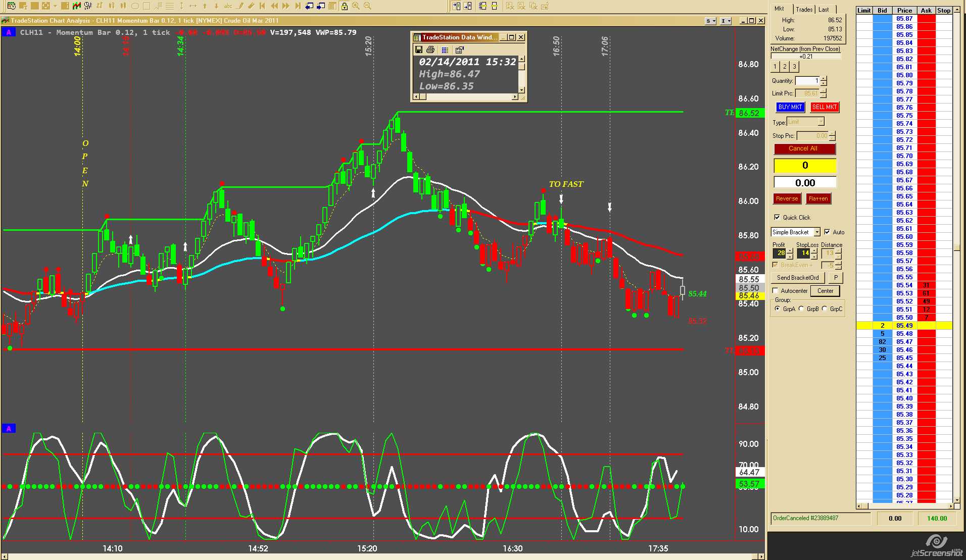
Task: Click the Bid column header in ladder
Action: (882, 10)
